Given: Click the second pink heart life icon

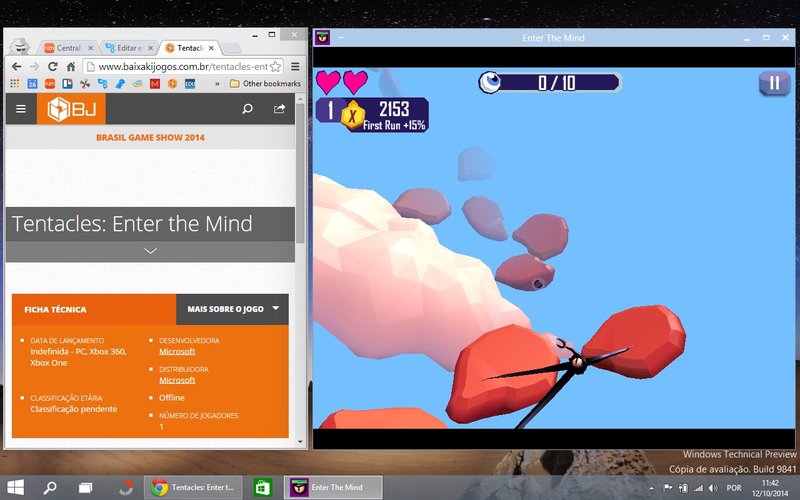Looking at the screenshot, I should (x=356, y=82).
